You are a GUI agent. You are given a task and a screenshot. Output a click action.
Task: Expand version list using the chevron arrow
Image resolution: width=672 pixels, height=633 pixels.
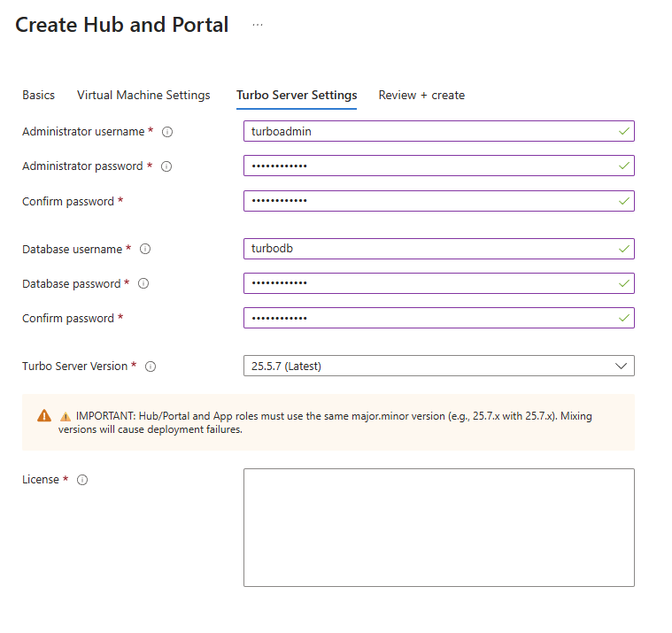pyautogui.click(x=622, y=366)
